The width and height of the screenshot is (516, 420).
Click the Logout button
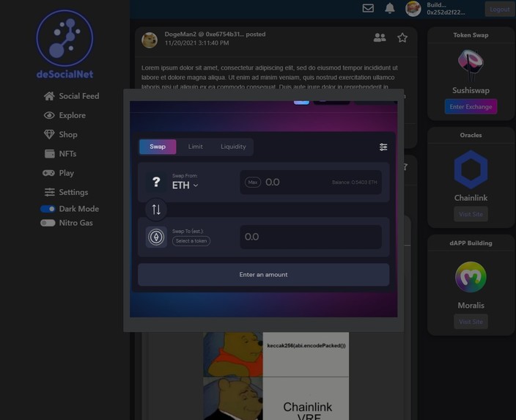tap(500, 10)
